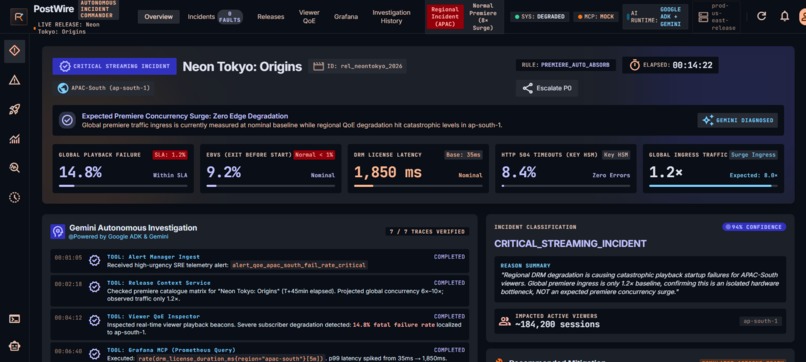Open the rocket releases sidebar icon

[x=14, y=109]
